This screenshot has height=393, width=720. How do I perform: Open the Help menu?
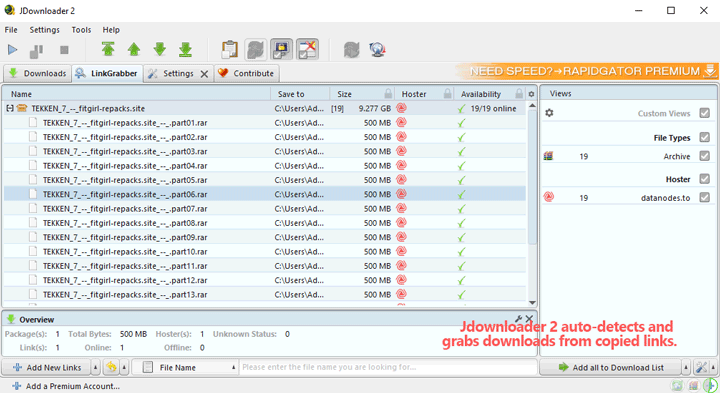(x=111, y=30)
